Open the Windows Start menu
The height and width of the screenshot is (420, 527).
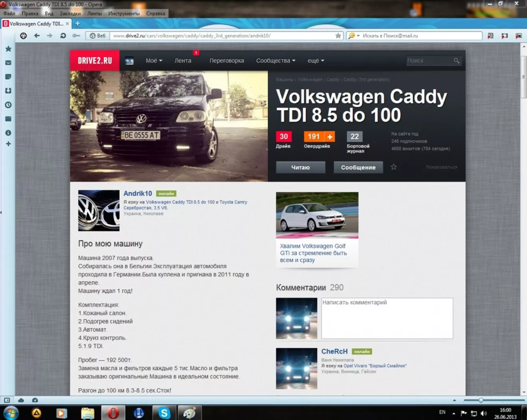pyautogui.click(x=11, y=413)
